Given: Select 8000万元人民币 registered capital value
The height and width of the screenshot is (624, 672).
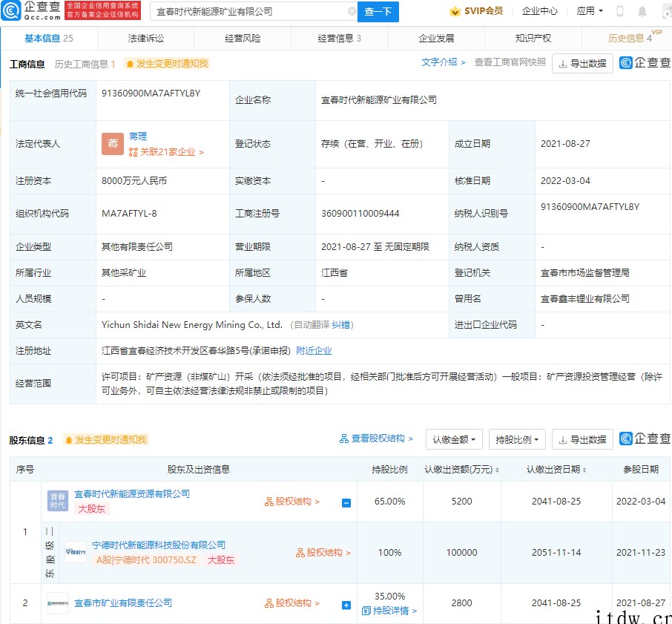Looking at the screenshot, I should point(134,181).
